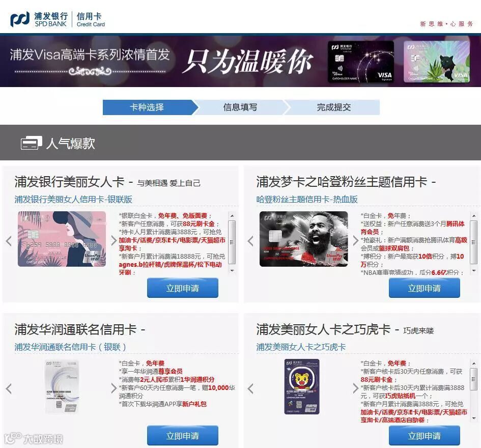481x448 pixels.
Task: Click banner slogan 只为温暖你
Action: point(248,62)
